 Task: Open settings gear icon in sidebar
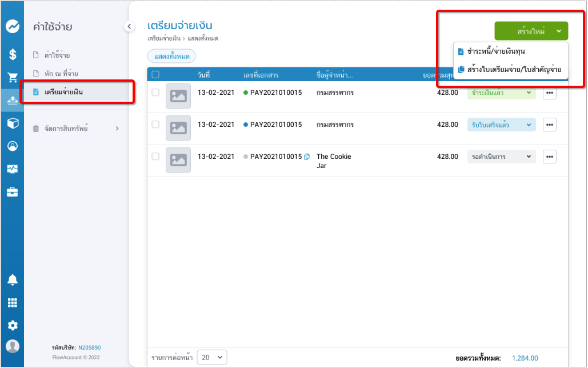coord(12,325)
